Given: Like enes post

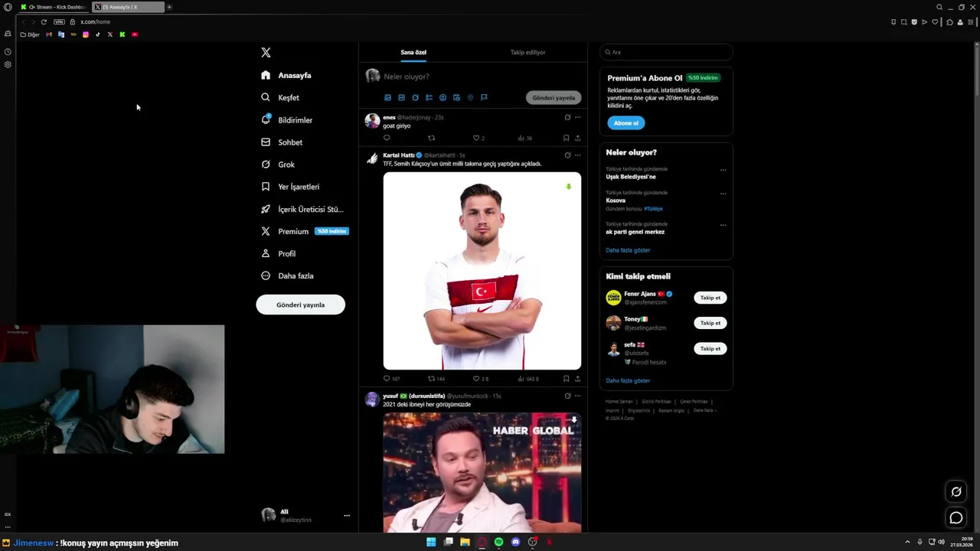Looking at the screenshot, I should [x=475, y=138].
